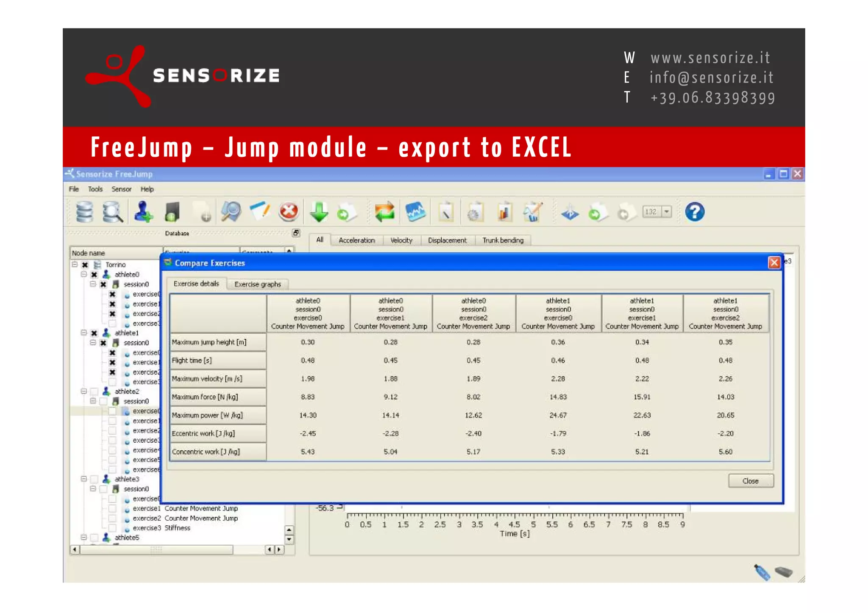This screenshot has width=868, height=613.
Task: Select the Trunk bending tab
Action: [x=503, y=240]
